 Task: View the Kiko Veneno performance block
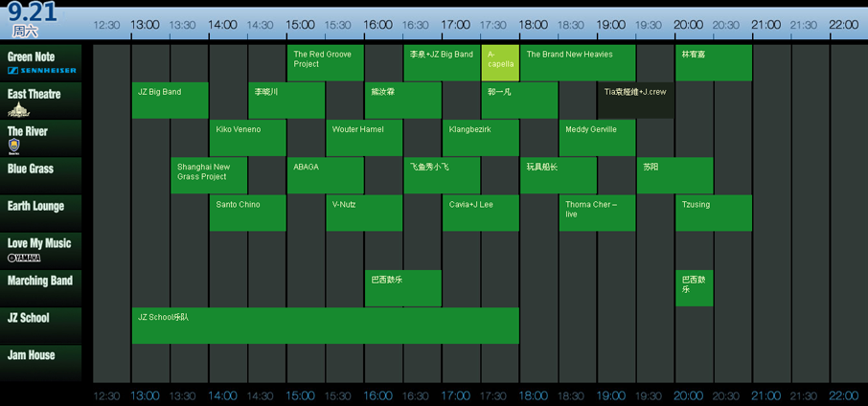(x=247, y=137)
